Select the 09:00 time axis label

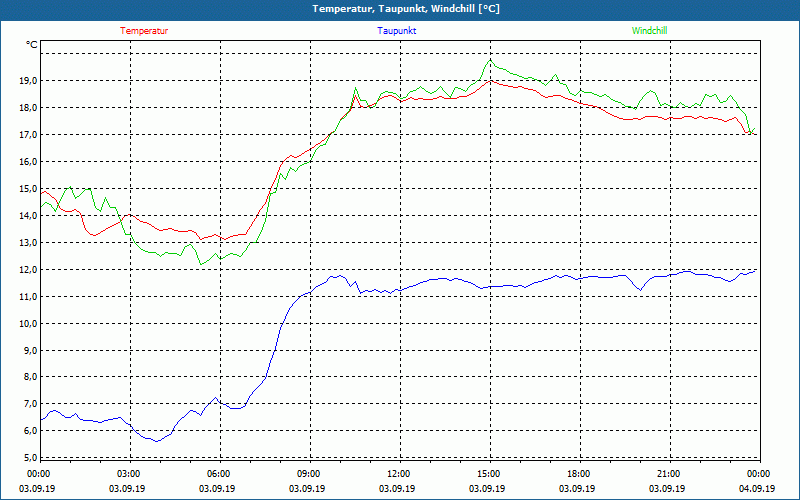308,474
